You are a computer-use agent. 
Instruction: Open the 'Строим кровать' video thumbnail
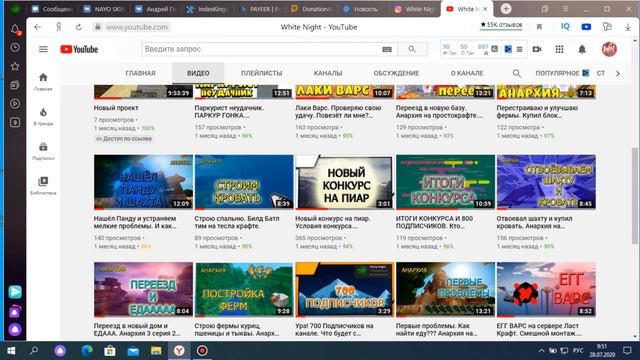coord(244,182)
